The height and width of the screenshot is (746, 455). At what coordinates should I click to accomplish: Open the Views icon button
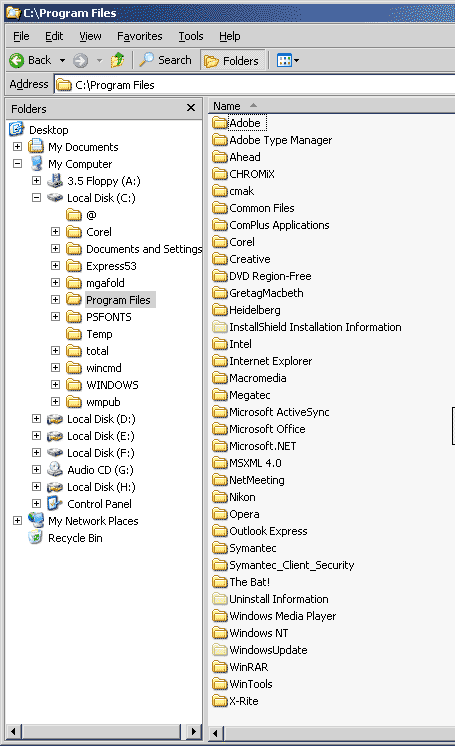pos(284,60)
